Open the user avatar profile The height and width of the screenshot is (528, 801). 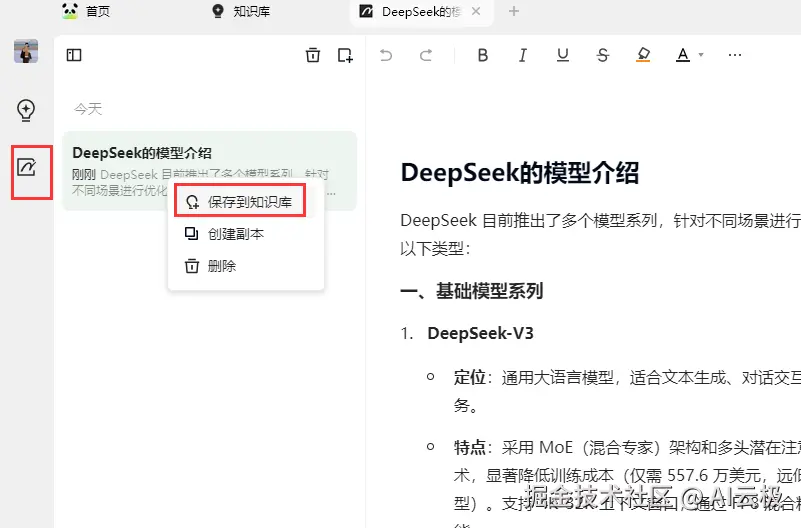[26, 51]
